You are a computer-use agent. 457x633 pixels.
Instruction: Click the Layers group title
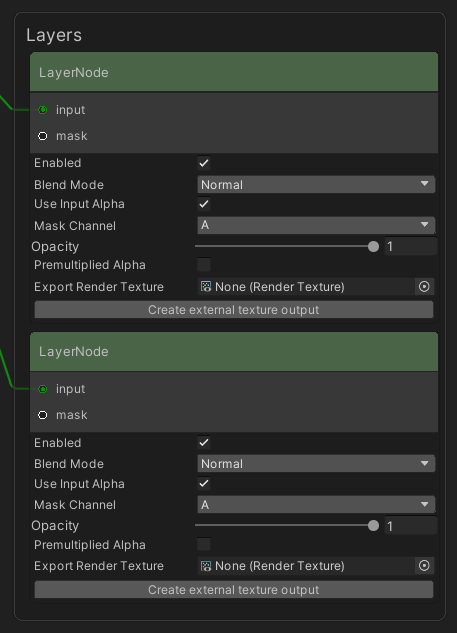click(54, 35)
